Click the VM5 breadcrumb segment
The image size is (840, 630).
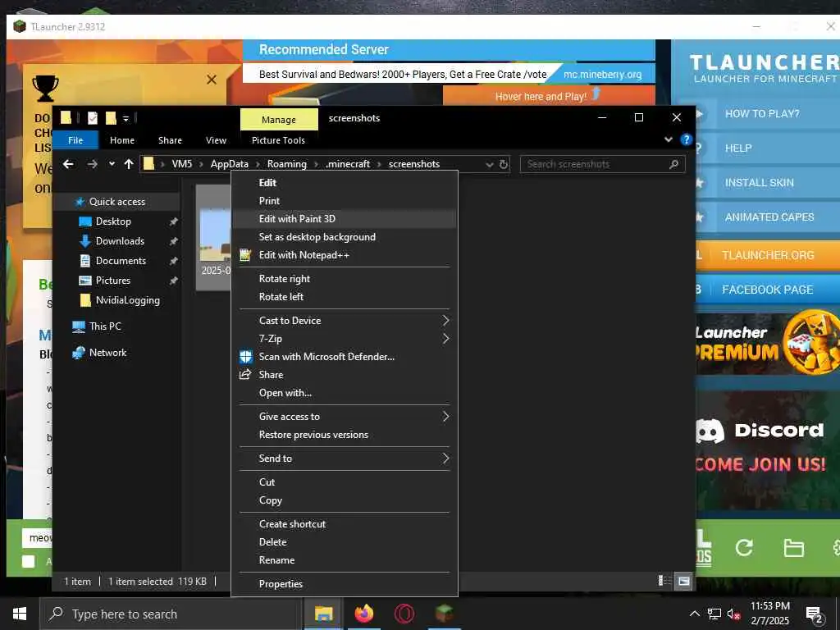point(181,164)
